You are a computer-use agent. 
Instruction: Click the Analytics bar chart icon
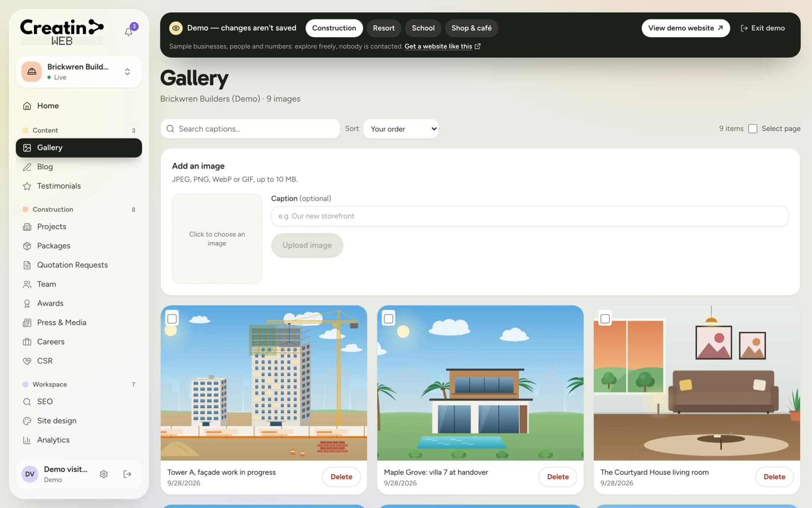point(27,440)
